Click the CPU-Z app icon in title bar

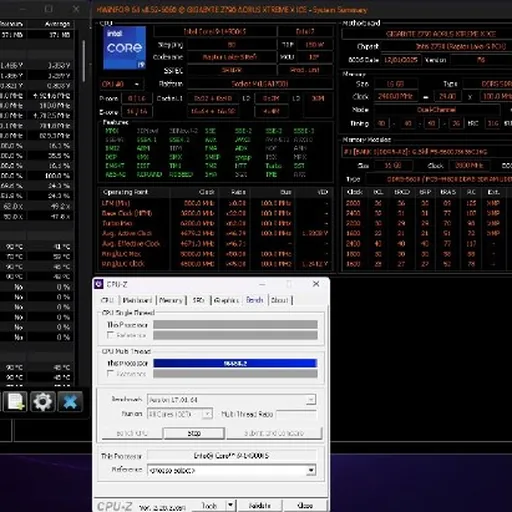99,284
